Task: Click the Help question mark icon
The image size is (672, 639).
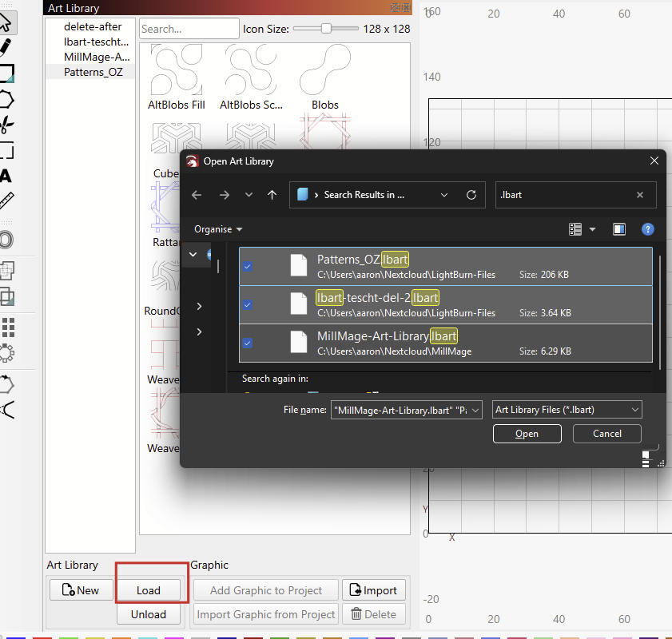Action: point(648,229)
